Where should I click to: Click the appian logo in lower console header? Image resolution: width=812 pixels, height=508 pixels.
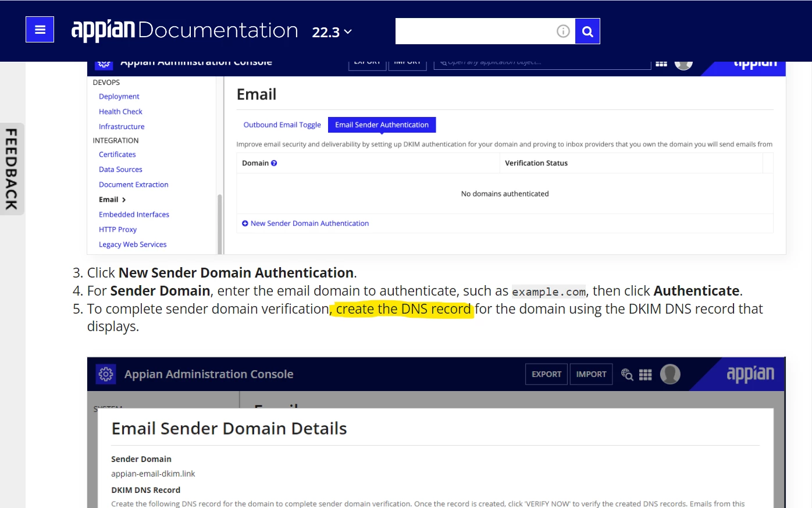coord(750,374)
